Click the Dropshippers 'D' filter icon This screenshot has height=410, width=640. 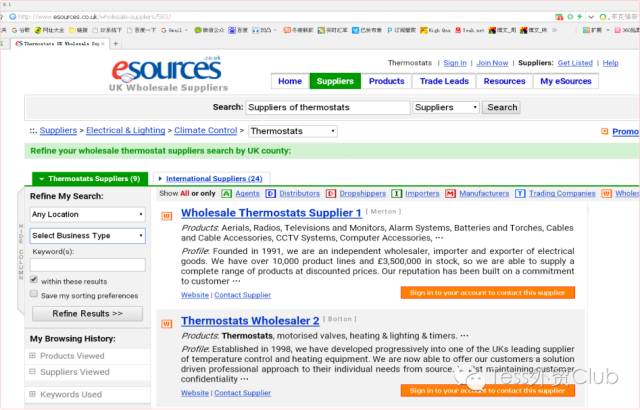(331, 193)
